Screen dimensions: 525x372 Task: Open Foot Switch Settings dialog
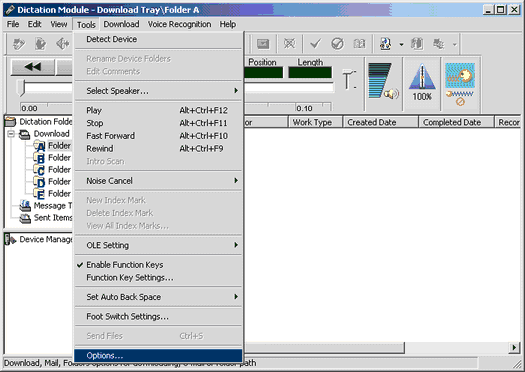click(x=158, y=316)
